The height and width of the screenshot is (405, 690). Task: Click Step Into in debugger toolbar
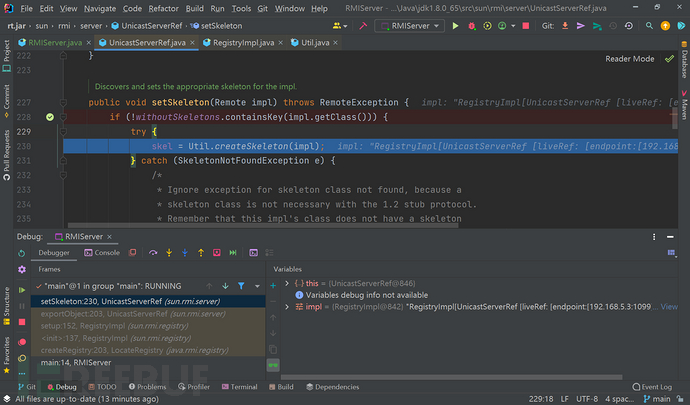[x=169, y=253]
